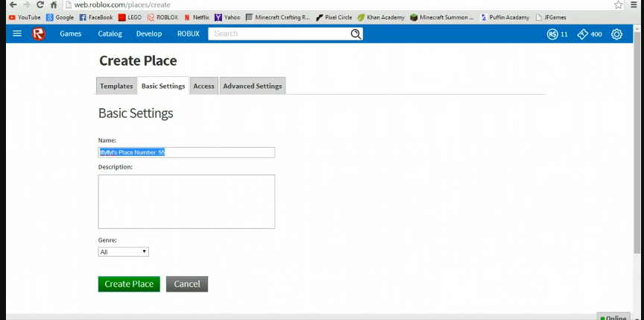Image resolution: width=644 pixels, height=320 pixels.
Task: Open the YouTube bookmark
Action: [x=25, y=17]
